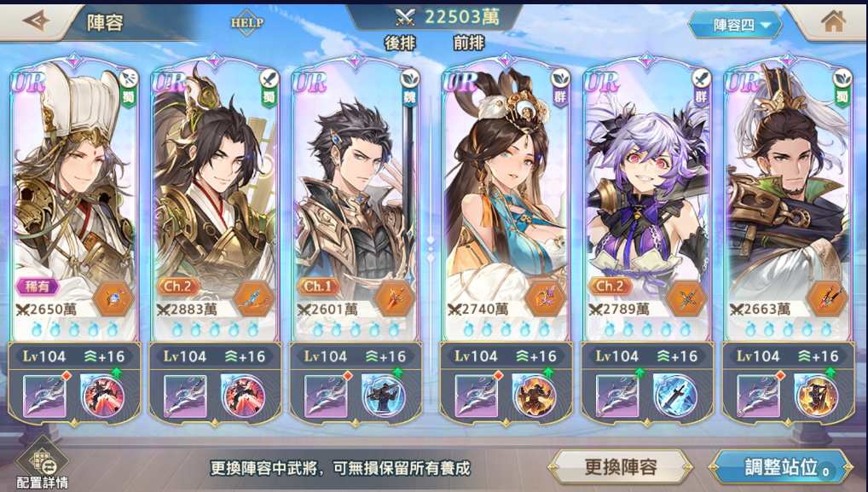Select the 前排 front row label

(469, 43)
